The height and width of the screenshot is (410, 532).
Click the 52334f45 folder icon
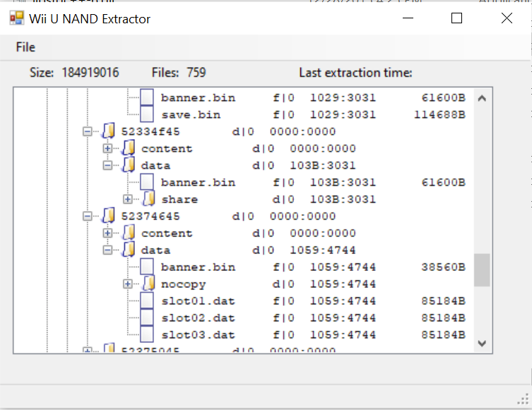(109, 131)
